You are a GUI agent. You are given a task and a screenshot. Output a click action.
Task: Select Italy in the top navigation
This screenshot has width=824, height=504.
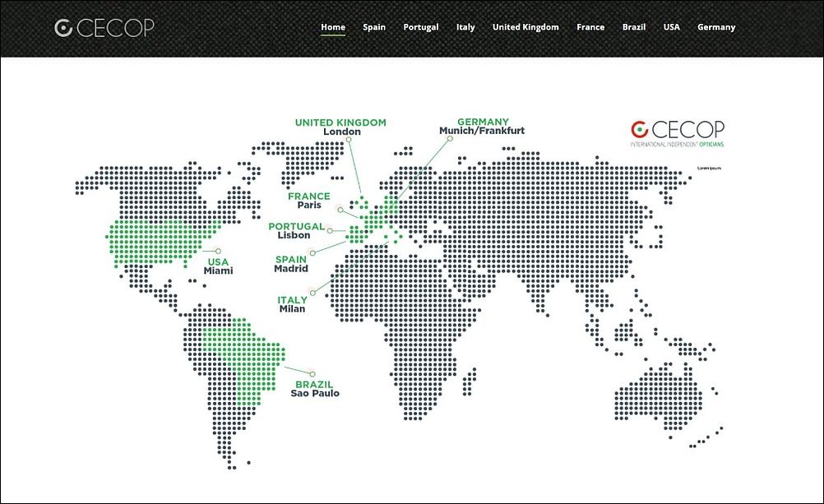(465, 27)
